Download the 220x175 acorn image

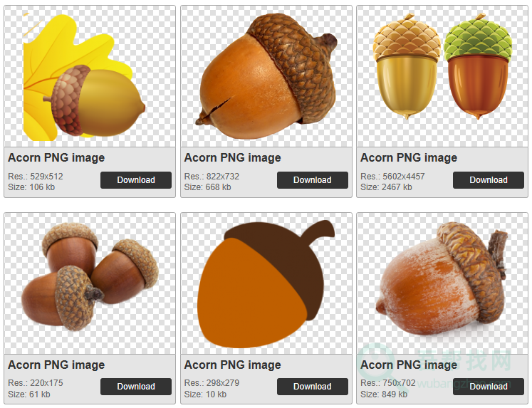(136, 387)
